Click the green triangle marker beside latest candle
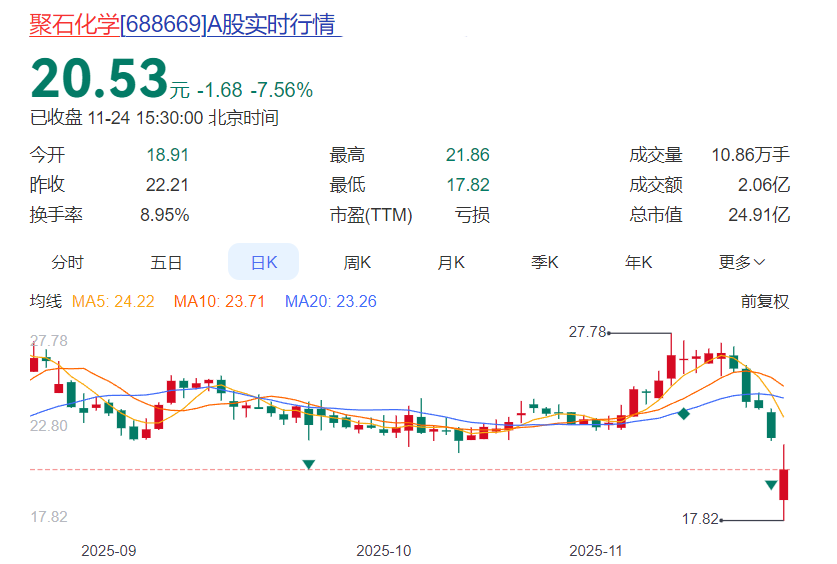Viewport: 837px width, 564px height. coord(771,484)
